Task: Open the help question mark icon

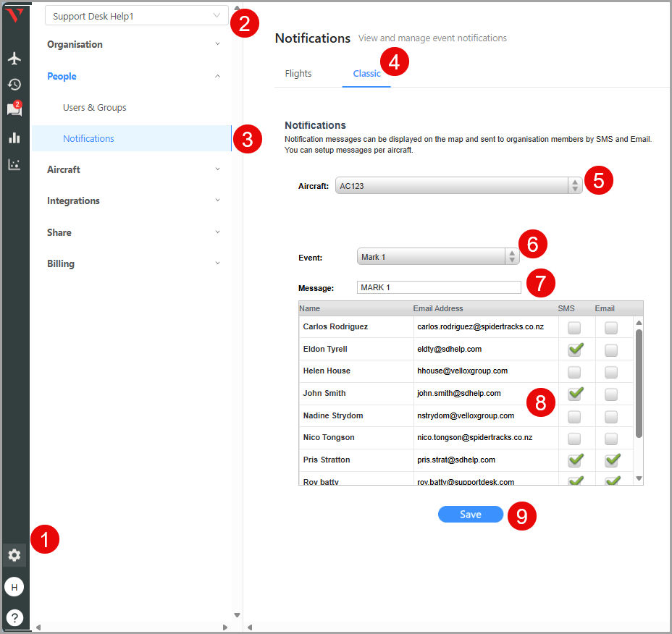Action: 14,617
